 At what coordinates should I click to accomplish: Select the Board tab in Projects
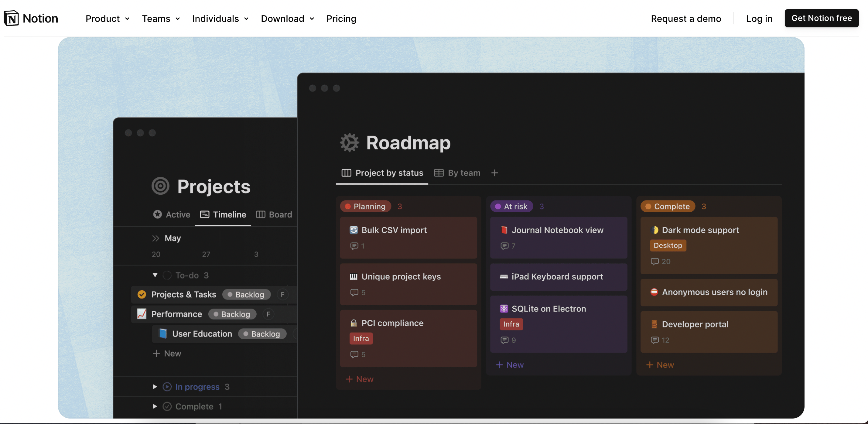[274, 215]
